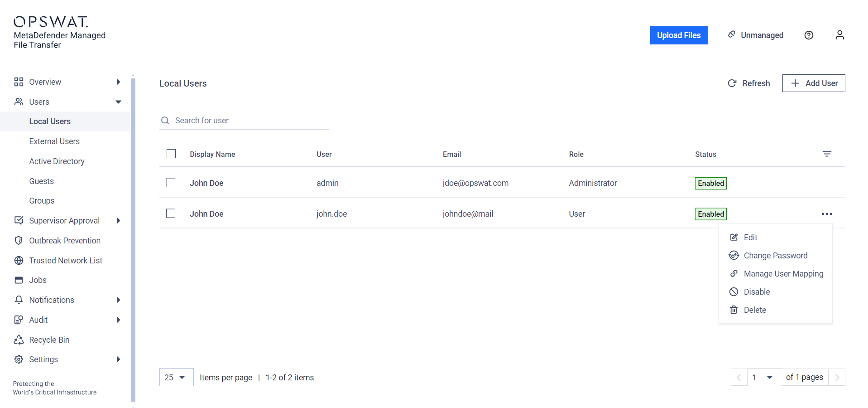Click the Search for user field
868x408 pixels.
(x=249, y=121)
